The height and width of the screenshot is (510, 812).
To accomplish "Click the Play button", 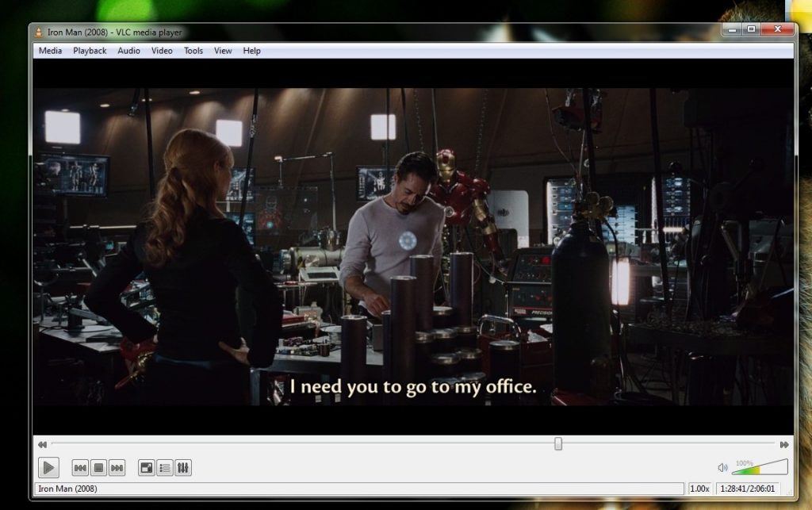I will pyautogui.click(x=48, y=467).
